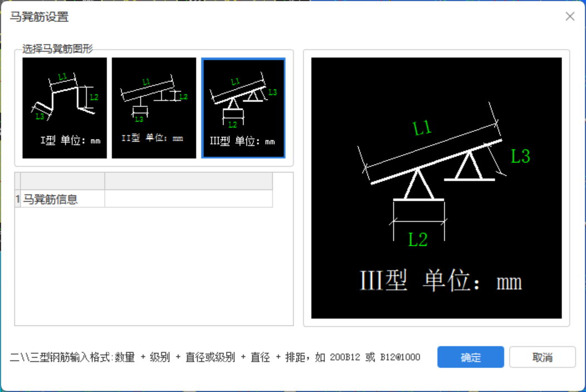Select the II型 horse stool rebar shape
The image size is (586, 392).
[x=154, y=108]
